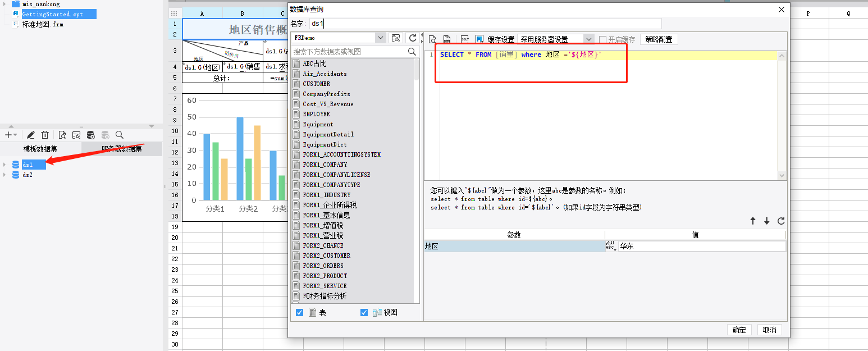This screenshot has height=351, width=868.
Task: Click the search magnifier in dataset toolbar
Action: [119, 135]
